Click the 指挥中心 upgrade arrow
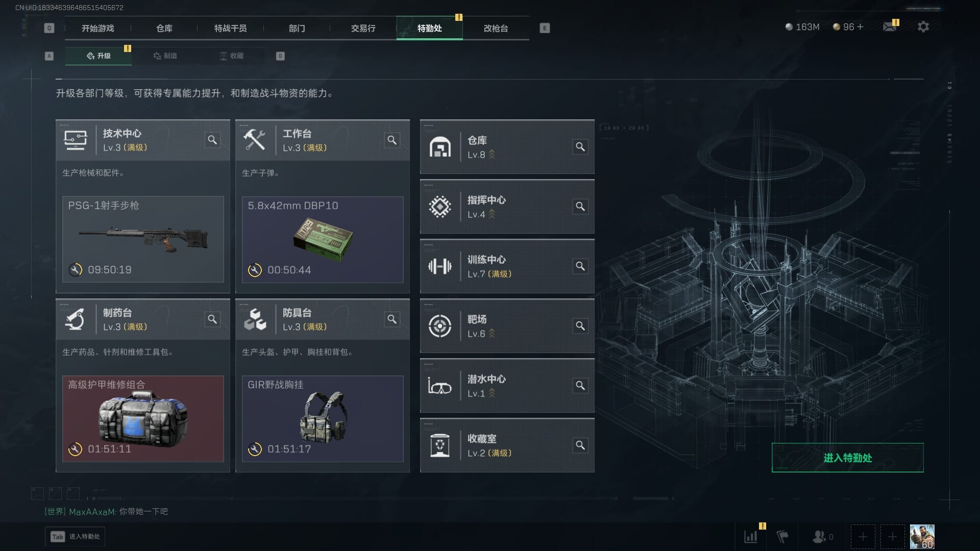Screen dimensions: 980x551 tap(492, 214)
